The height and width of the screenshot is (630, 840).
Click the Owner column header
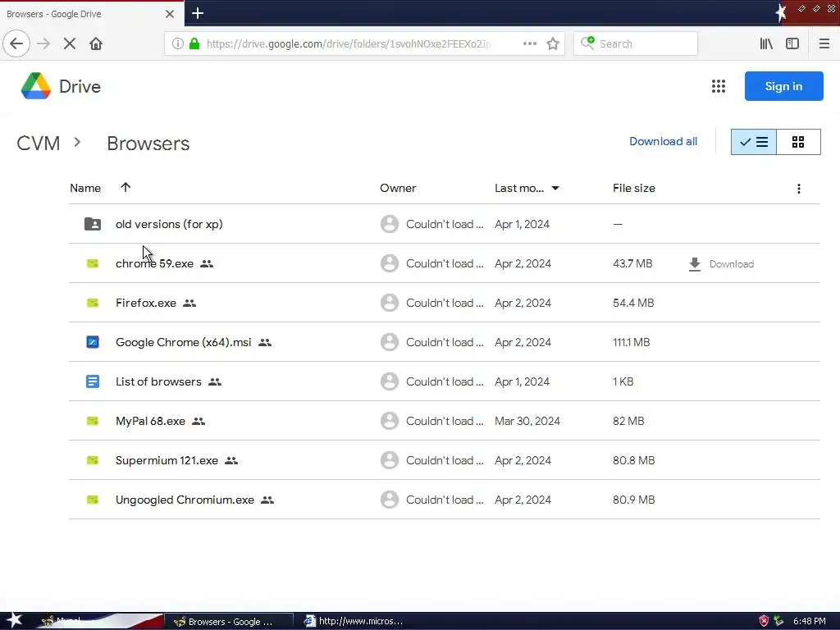click(398, 188)
